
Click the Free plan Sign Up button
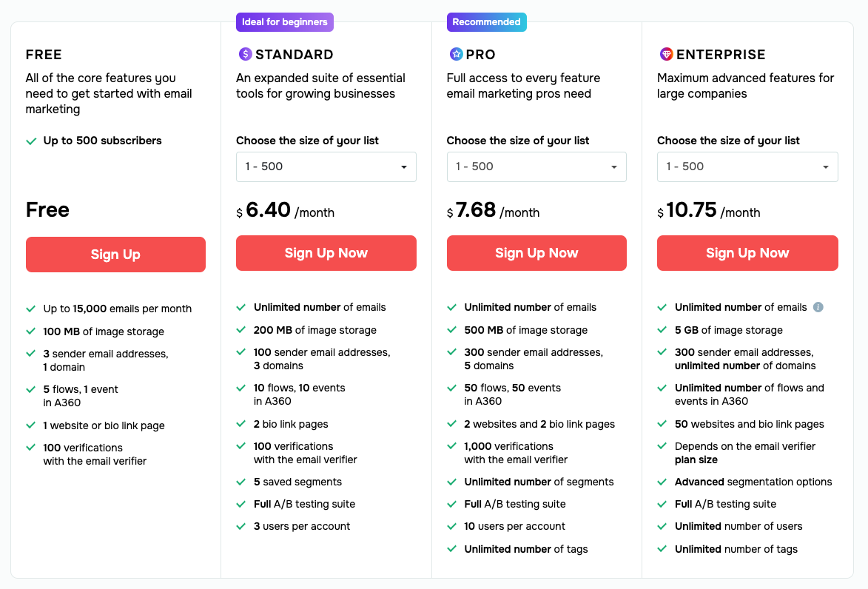point(115,255)
